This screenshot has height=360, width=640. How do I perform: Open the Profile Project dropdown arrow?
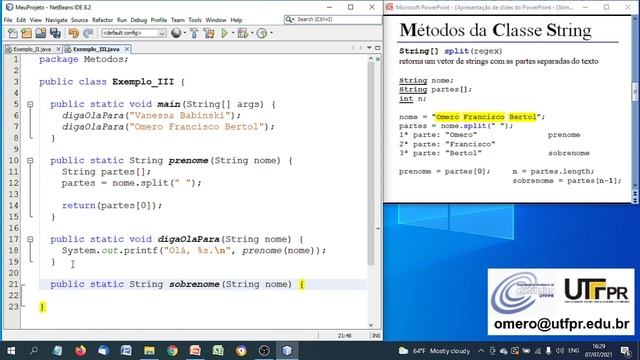coord(271,33)
